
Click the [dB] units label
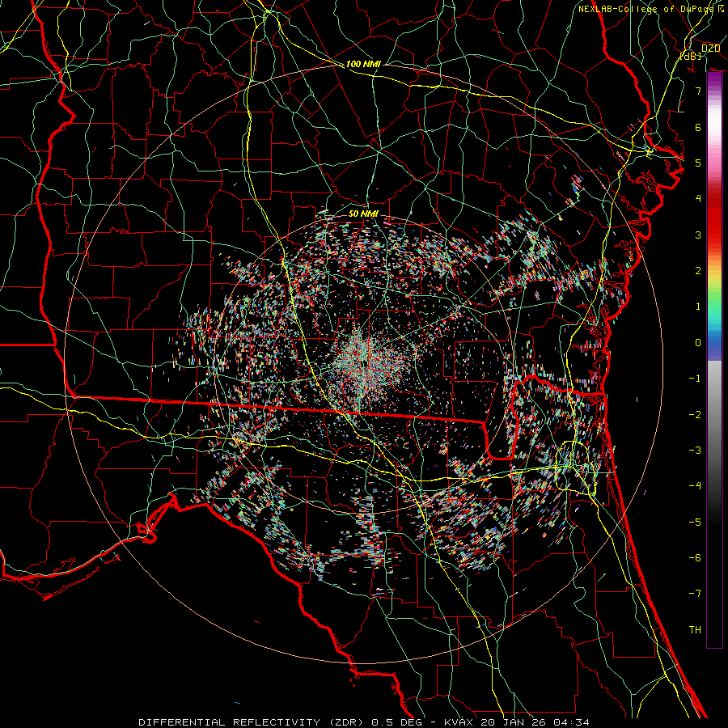(691, 56)
